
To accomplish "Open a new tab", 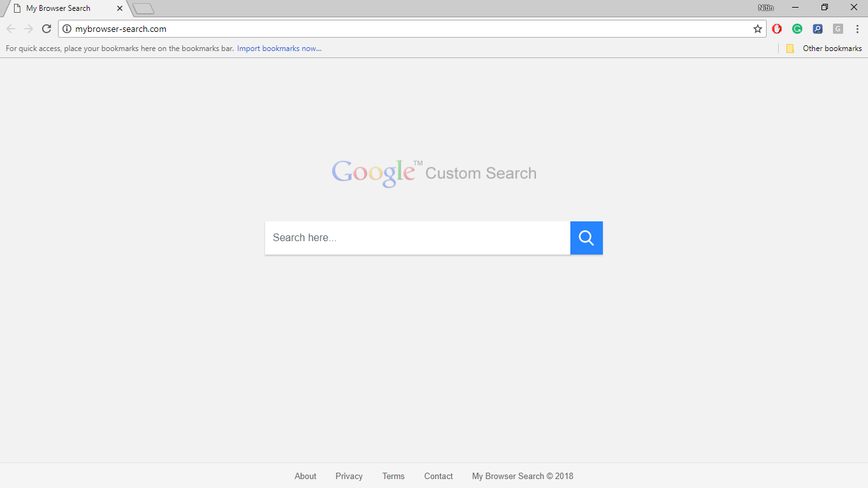I will tap(143, 8).
